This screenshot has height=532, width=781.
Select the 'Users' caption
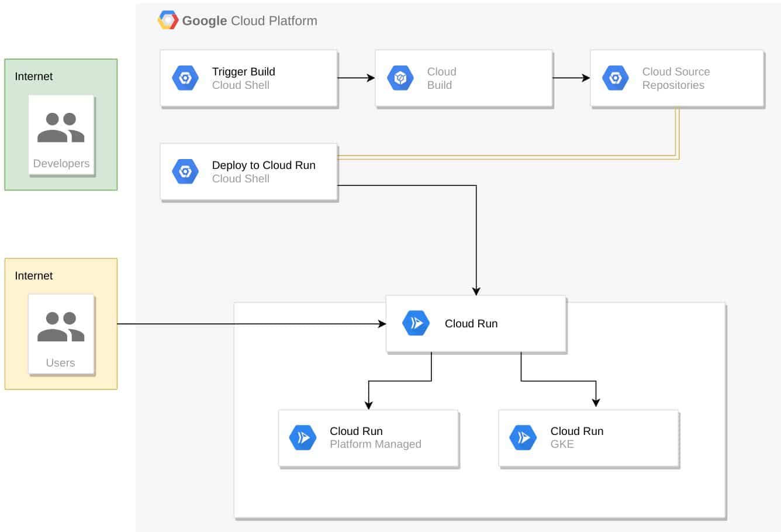pos(60,362)
